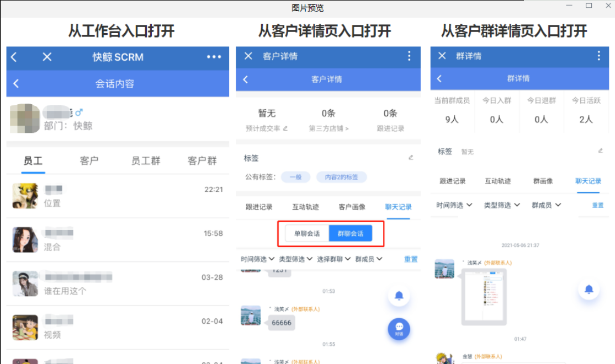Open avatar of contact with 混合 message
This screenshot has height=364, width=615.
[x=25, y=239]
